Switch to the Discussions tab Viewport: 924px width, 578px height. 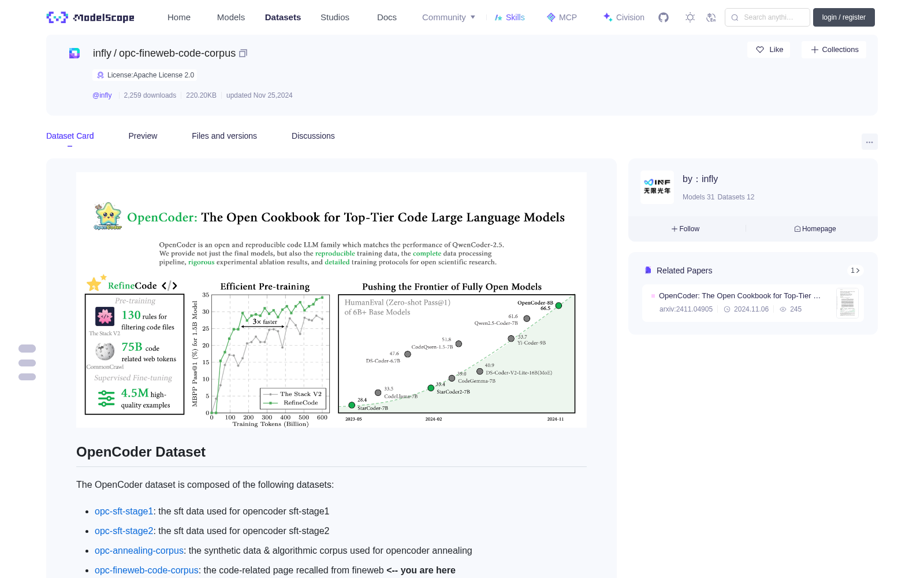coord(313,136)
